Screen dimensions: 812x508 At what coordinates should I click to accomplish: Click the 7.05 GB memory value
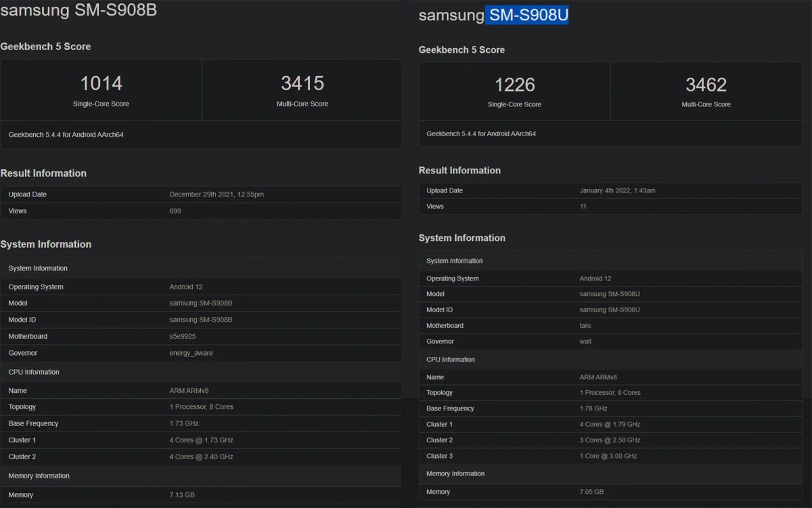click(591, 491)
